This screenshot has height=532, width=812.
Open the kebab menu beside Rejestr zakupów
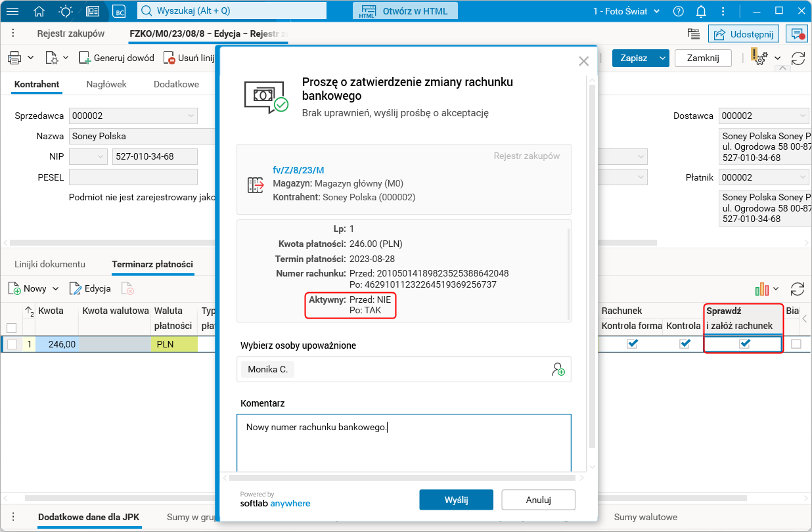13,33
